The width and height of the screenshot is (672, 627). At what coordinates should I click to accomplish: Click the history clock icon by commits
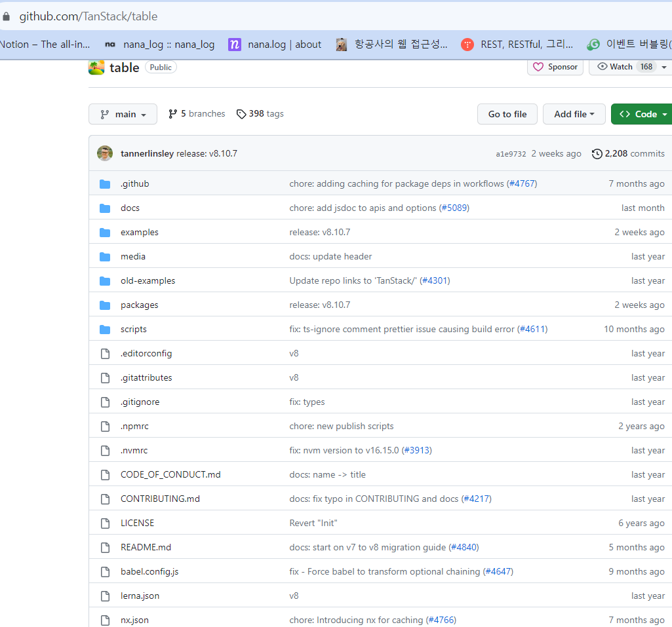pos(597,154)
